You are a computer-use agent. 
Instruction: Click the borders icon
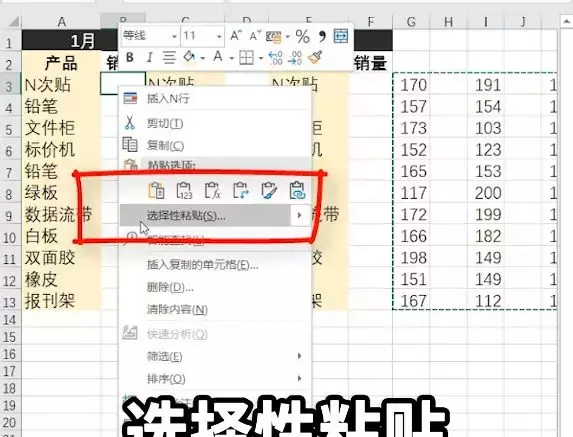click(246, 57)
